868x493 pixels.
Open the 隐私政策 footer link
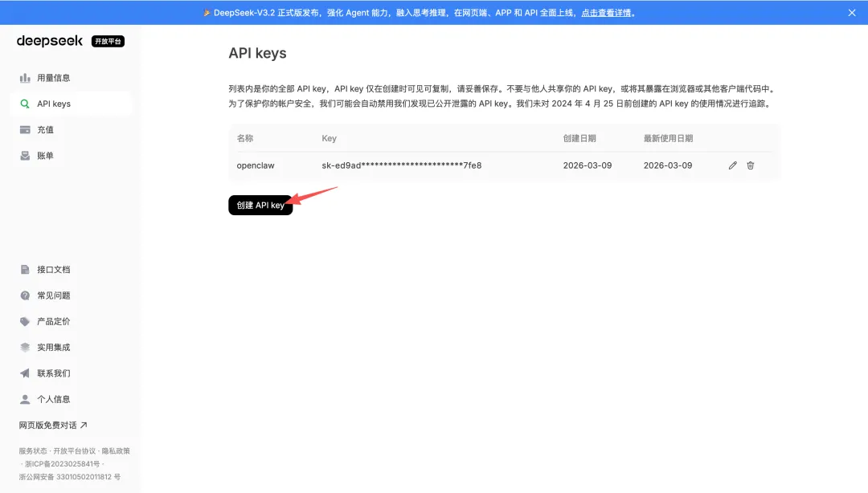click(x=116, y=451)
